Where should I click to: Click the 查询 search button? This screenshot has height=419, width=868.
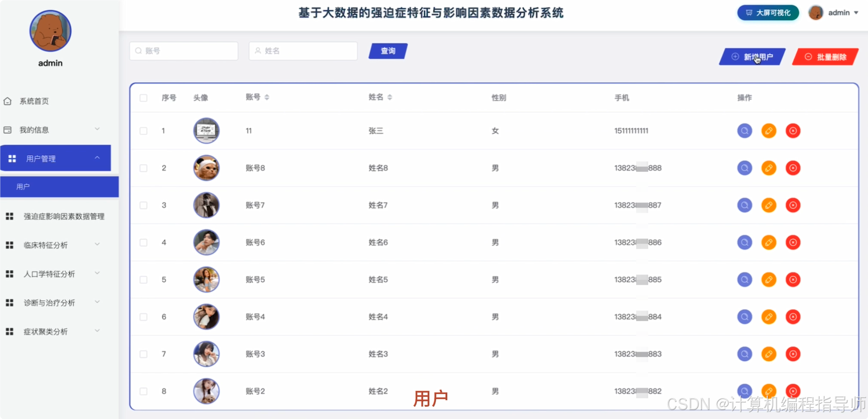point(387,51)
